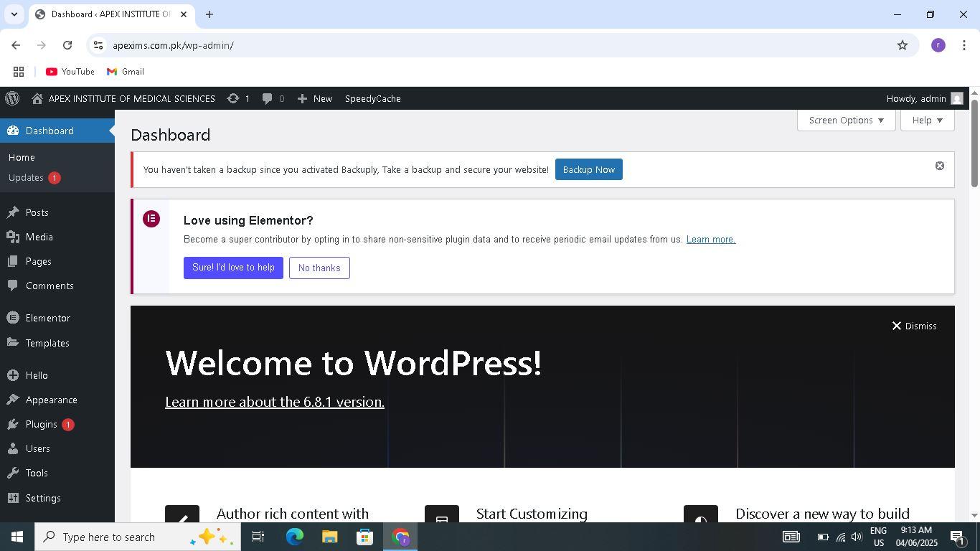The image size is (980, 551).
Task: Launch Microsoft Edge from the taskbar
Action: click(x=294, y=537)
